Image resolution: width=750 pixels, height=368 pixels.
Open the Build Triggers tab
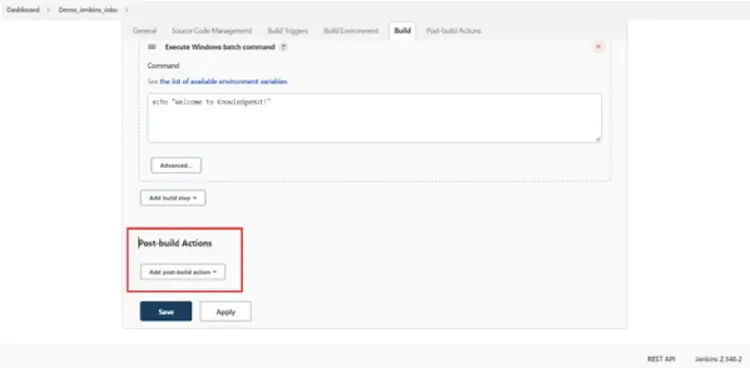[x=287, y=31]
